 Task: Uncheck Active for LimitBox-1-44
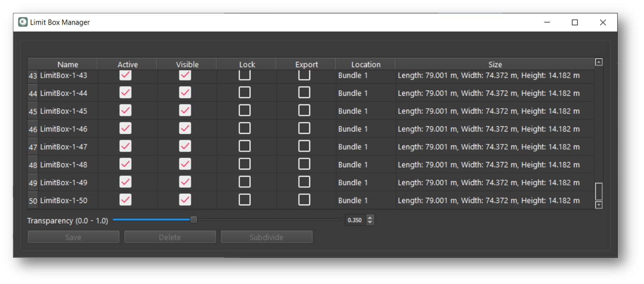click(x=125, y=93)
